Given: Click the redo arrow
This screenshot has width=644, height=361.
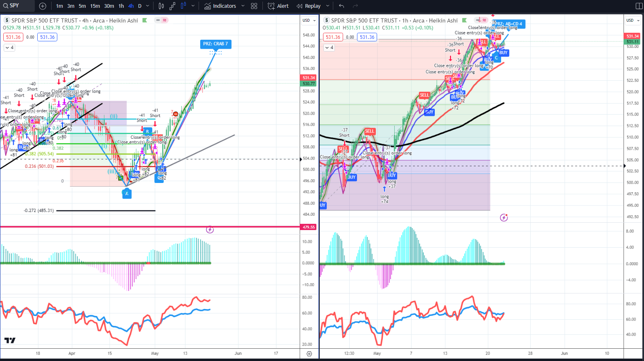Looking at the screenshot, I should point(355,6).
